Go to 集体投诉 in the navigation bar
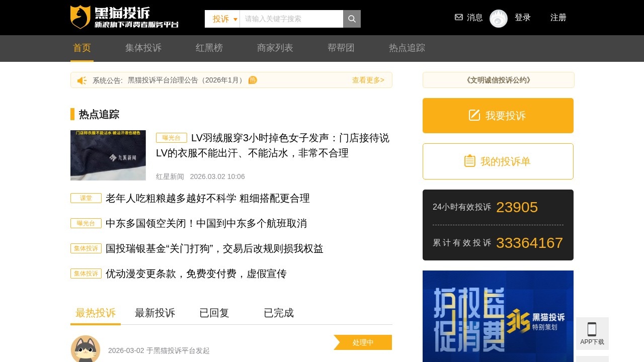Screen dimensions: 644x362 143,48
